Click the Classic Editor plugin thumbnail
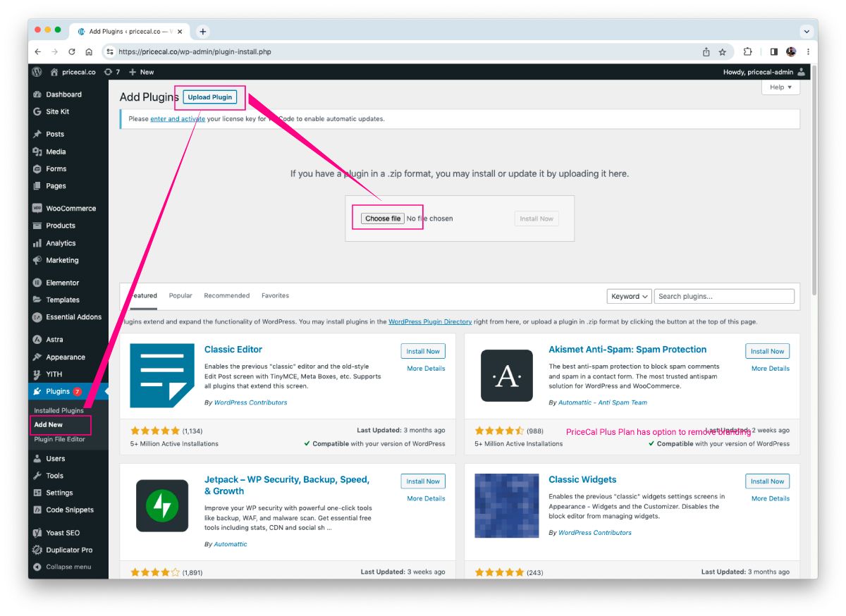 point(162,376)
